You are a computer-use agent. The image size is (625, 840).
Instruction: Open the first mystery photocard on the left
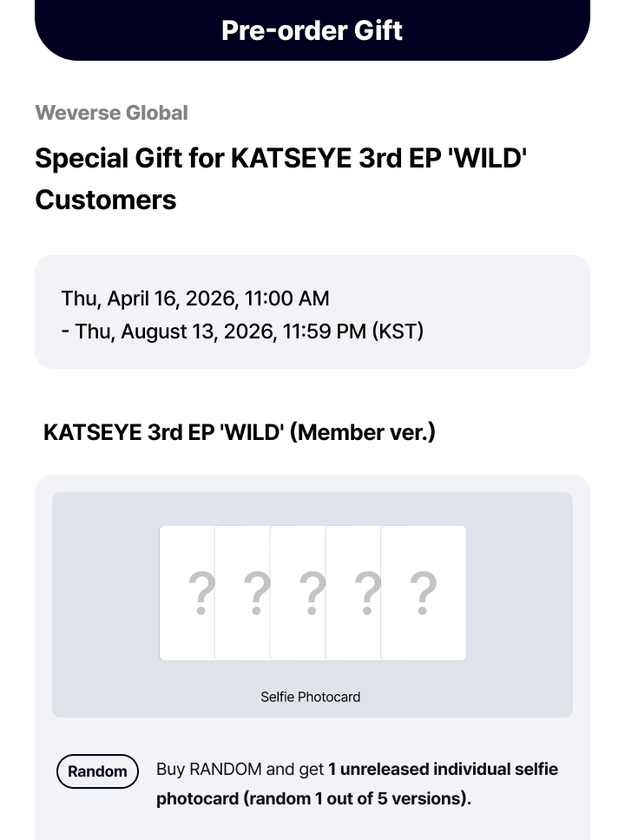coord(186,593)
